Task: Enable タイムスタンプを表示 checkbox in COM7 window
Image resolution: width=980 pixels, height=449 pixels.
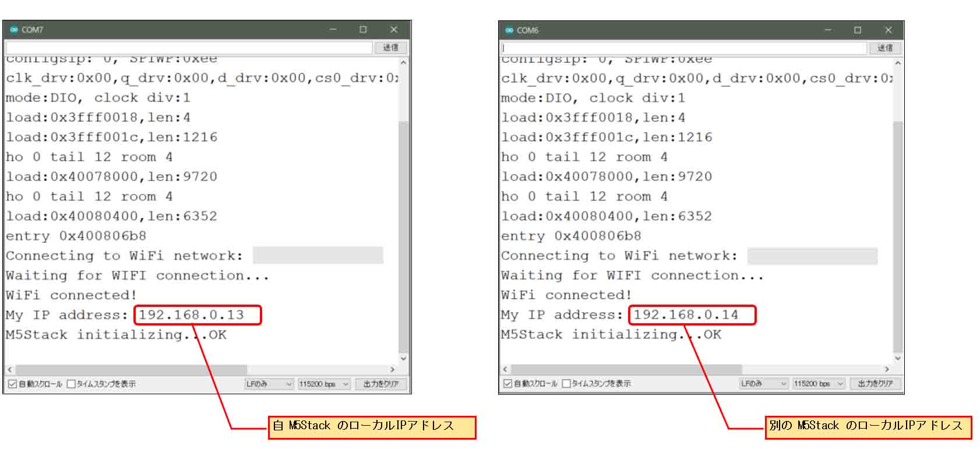Action: 71,384
